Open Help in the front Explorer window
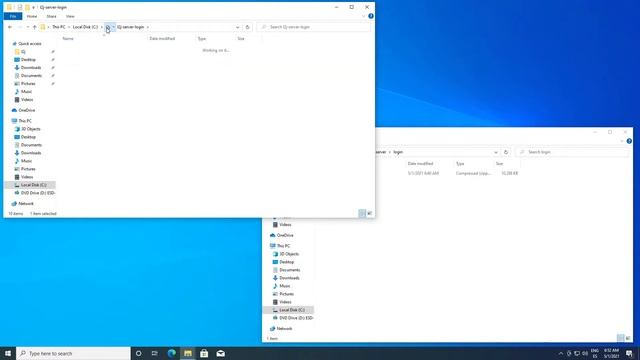Viewport: 640px width, 360px height. click(371, 16)
